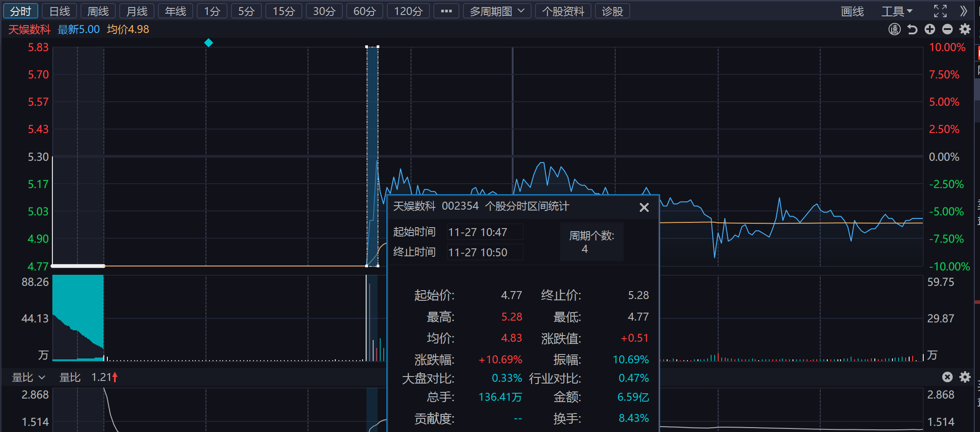Zoom out with the minus circle icon

[947, 30]
